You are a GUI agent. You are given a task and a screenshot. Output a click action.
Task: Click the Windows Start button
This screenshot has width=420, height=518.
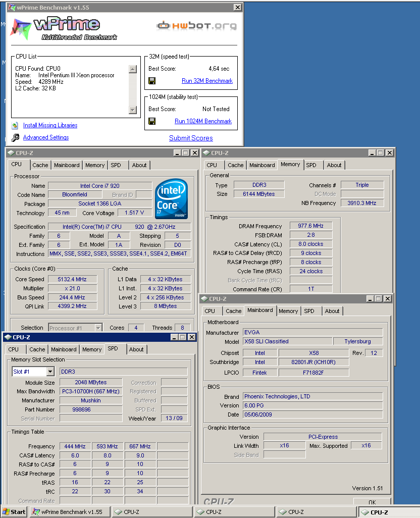(14, 512)
